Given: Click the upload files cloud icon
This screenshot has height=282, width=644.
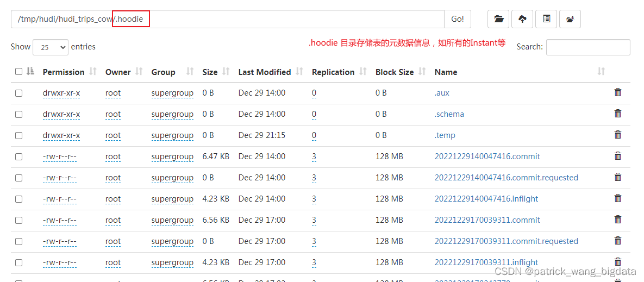Looking at the screenshot, I should [x=522, y=19].
